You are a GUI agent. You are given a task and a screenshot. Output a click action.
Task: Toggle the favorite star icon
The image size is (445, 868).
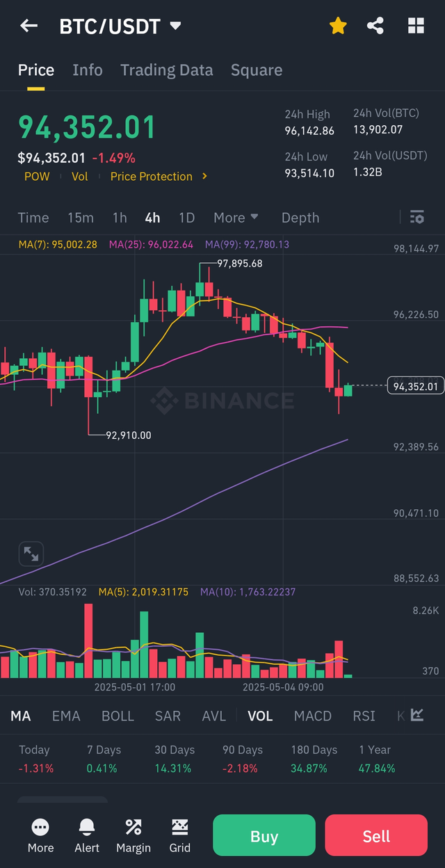338,26
